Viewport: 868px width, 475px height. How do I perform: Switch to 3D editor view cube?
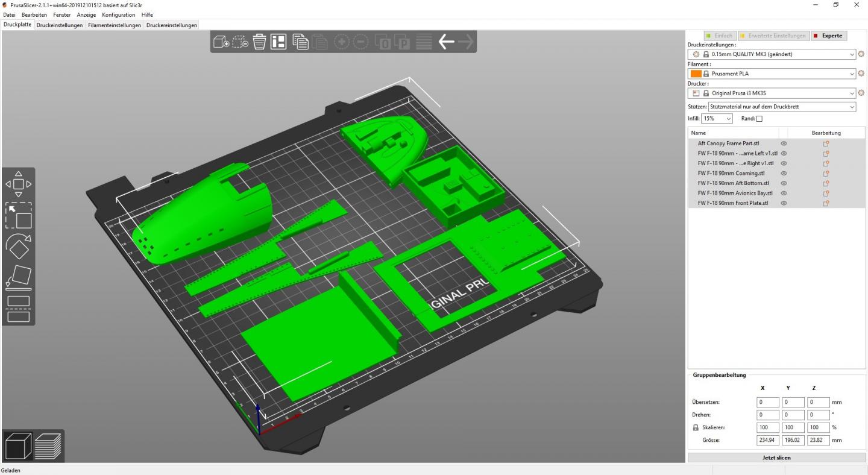point(18,446)
